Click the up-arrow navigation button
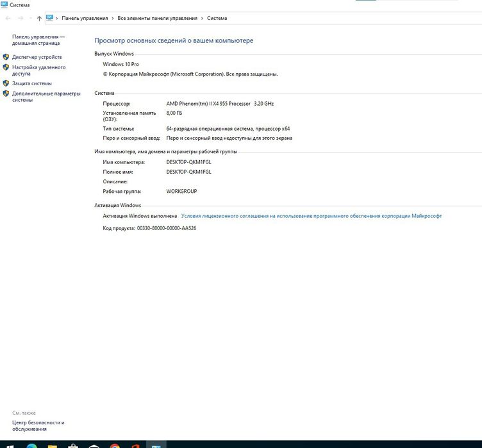 [39, 19]
